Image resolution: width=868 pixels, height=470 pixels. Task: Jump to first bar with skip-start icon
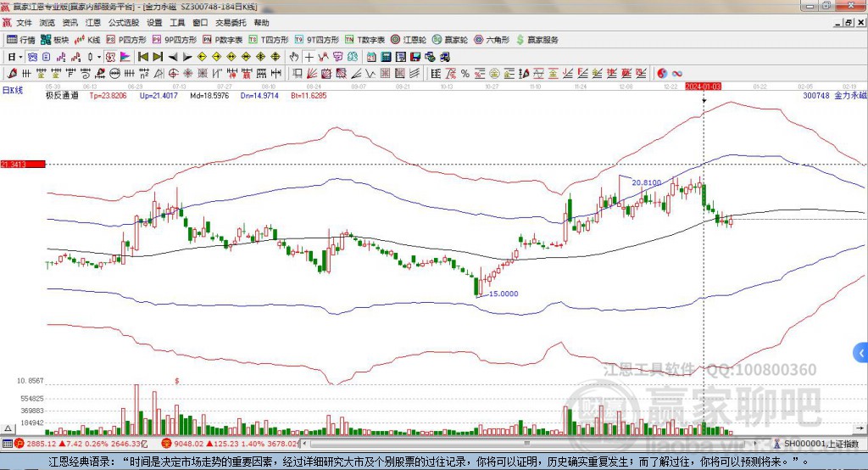[x=142, y=57]
